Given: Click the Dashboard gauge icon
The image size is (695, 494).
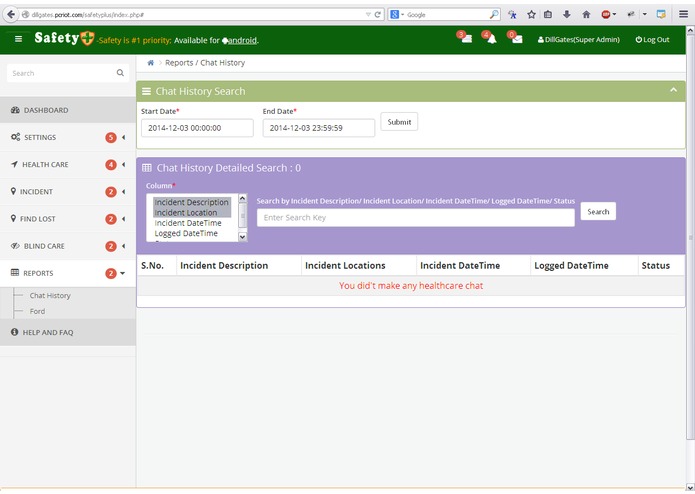Looking at the screenshot, I should coord(15,110).
